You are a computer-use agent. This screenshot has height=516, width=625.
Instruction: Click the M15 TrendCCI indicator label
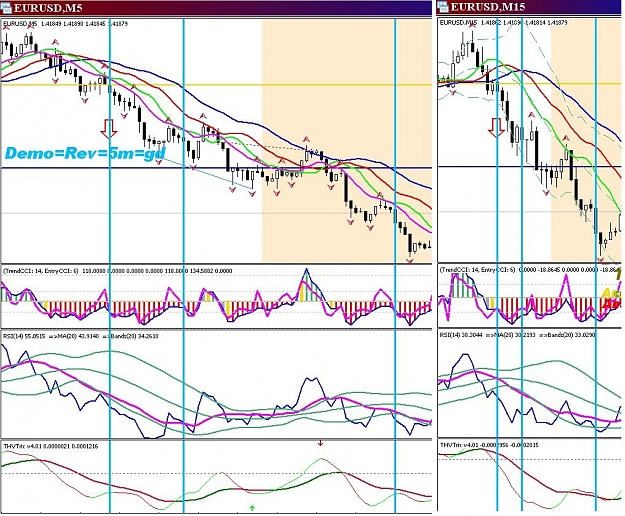(x=529, y=270)
